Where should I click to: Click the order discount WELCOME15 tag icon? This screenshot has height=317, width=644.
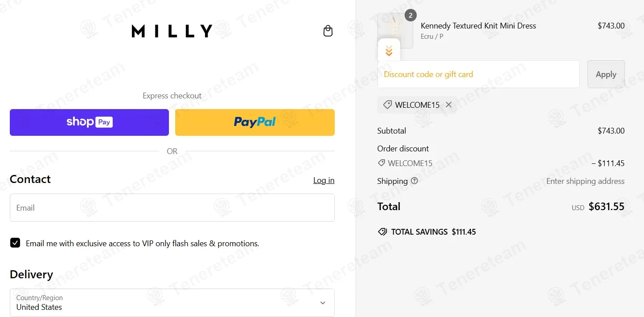pyautogui.click(x=381, y=163)
